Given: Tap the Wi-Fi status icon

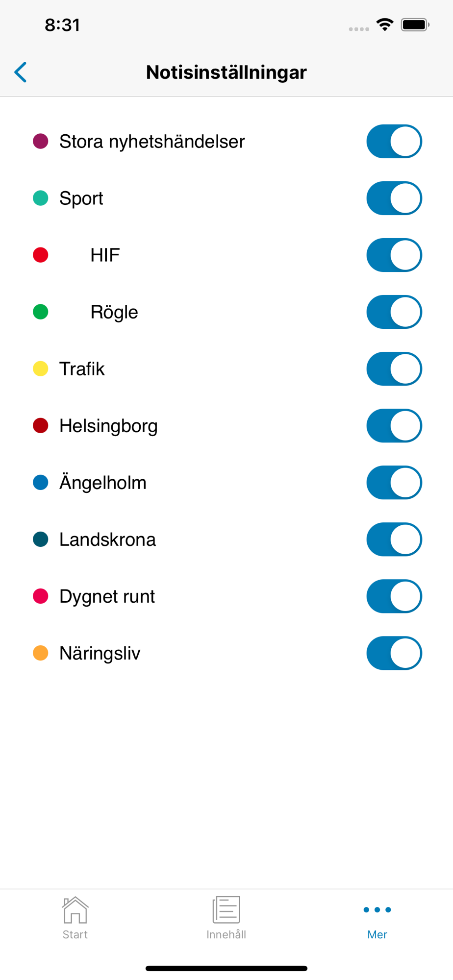Looking at the screenshot, I should tap(385, 24).
